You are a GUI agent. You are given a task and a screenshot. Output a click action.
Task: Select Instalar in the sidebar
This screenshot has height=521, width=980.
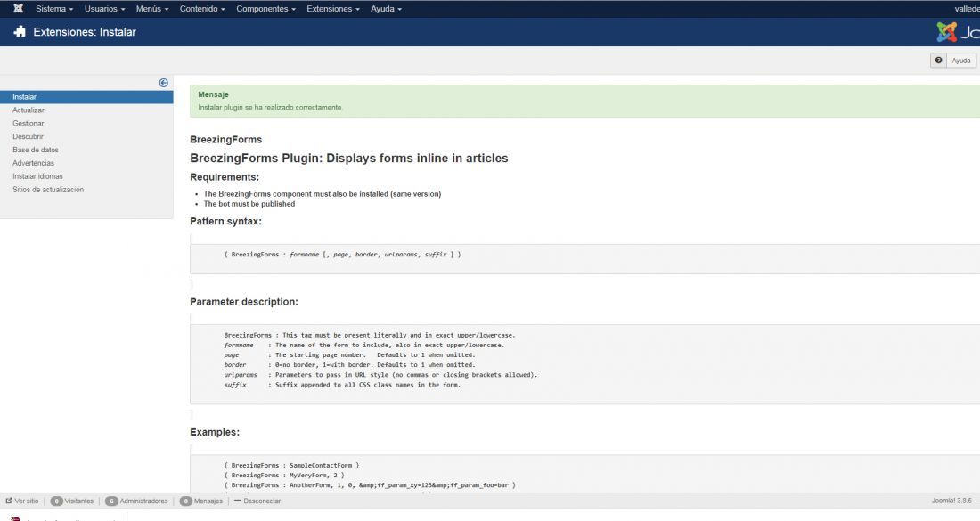click(86, 97)
